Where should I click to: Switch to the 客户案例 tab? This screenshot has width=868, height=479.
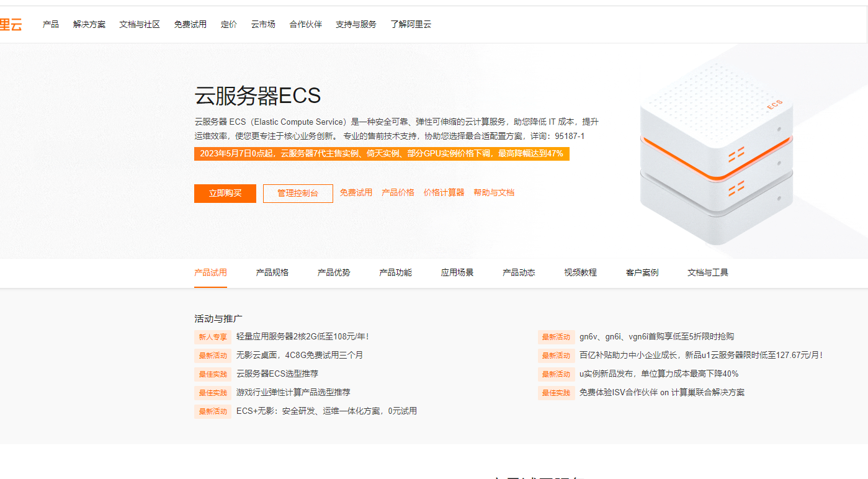coord(642,272)
